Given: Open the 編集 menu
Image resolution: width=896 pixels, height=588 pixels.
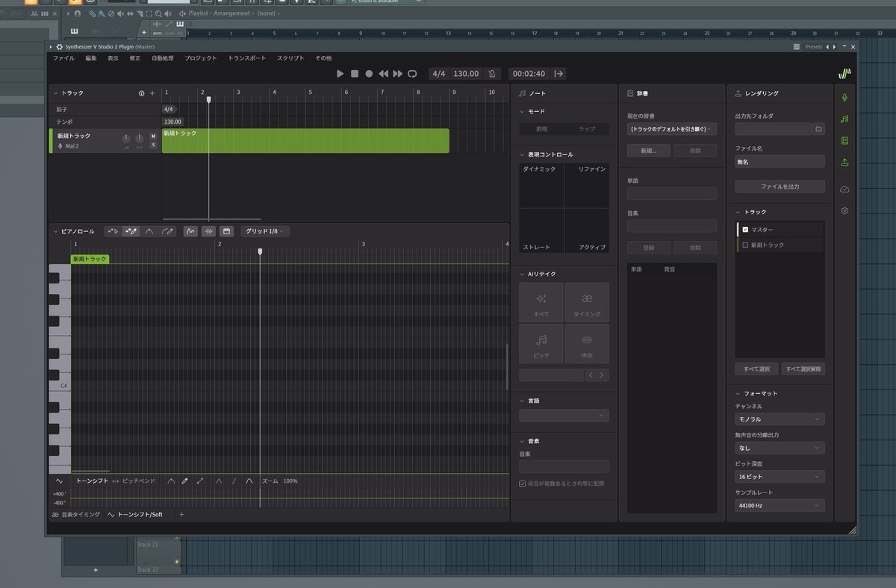Looking at the screenshot, I should pyautogui.click(x=91, y=58).
